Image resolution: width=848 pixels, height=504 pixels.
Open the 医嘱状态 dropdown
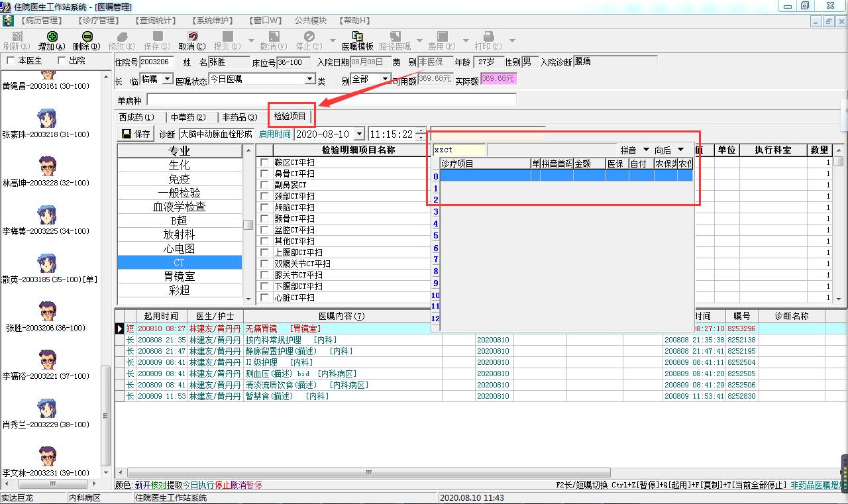pos(309,79)
